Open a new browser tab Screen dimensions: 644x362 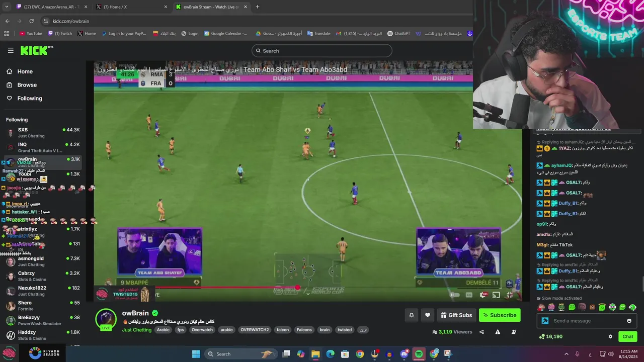pos(258,7)
